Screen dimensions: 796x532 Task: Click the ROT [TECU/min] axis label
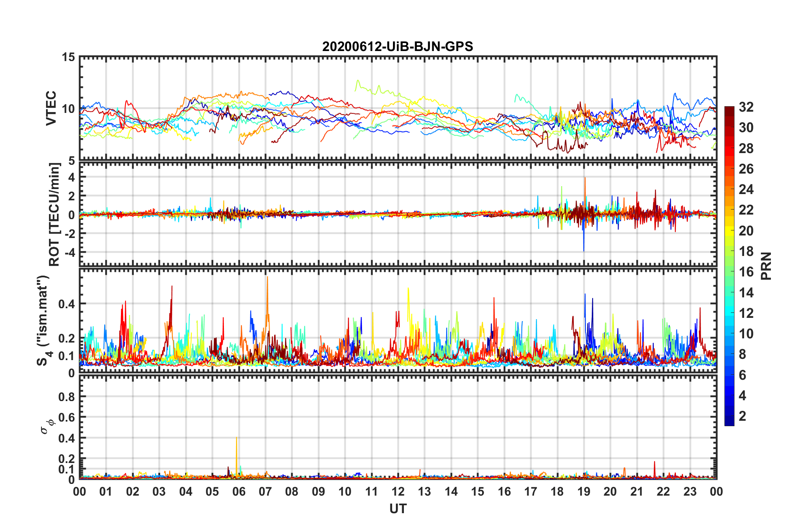tap(54, 215)
